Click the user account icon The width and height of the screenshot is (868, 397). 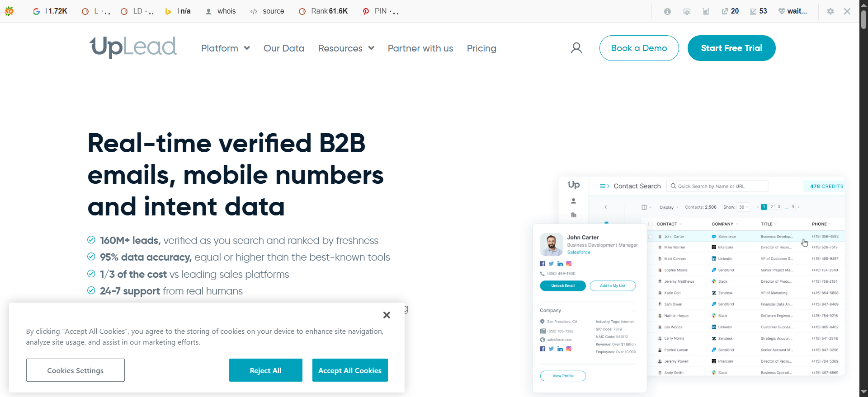(576, 48)
